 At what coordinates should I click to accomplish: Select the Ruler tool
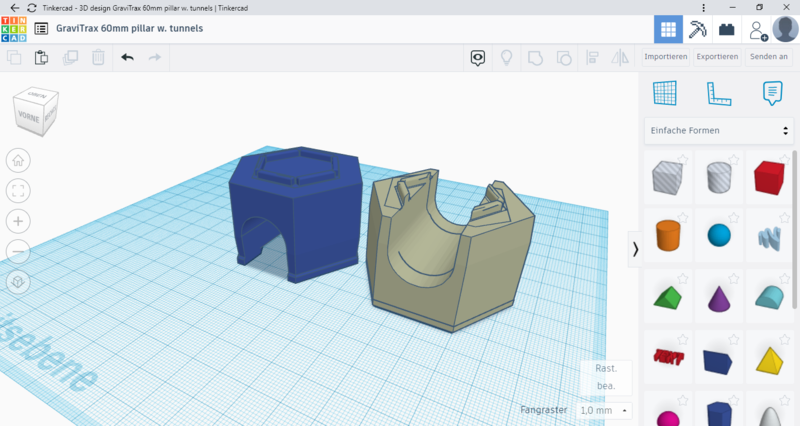point(718,93)
